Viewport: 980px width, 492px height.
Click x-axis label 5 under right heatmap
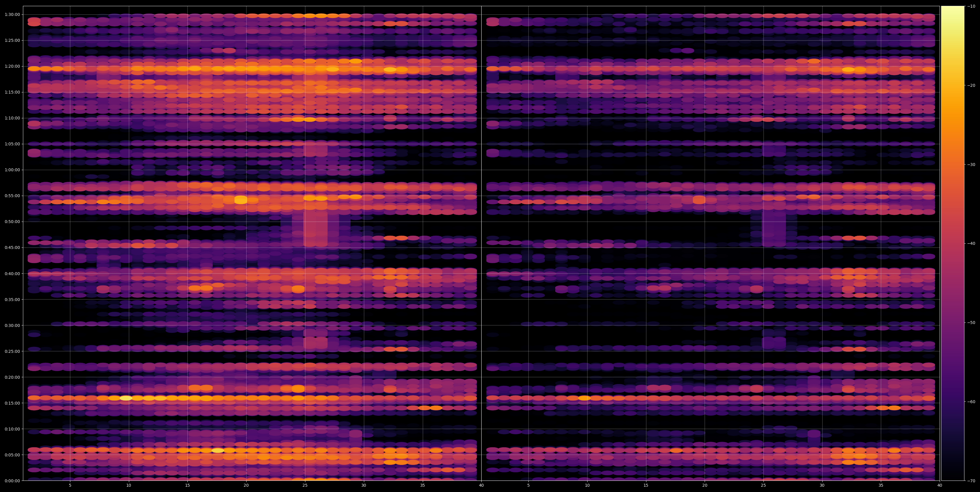click(528, 486)
